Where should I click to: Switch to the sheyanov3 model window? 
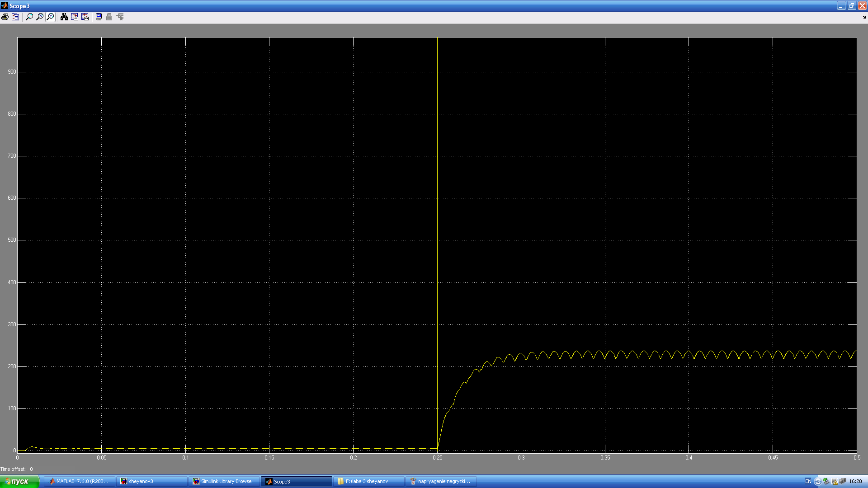pyautogui.click(x=152, y=481)
